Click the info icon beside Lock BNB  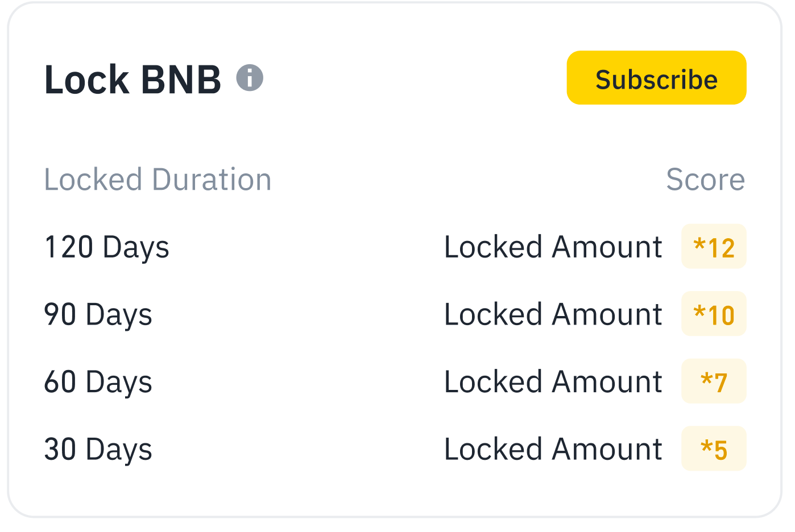(250, 78)
